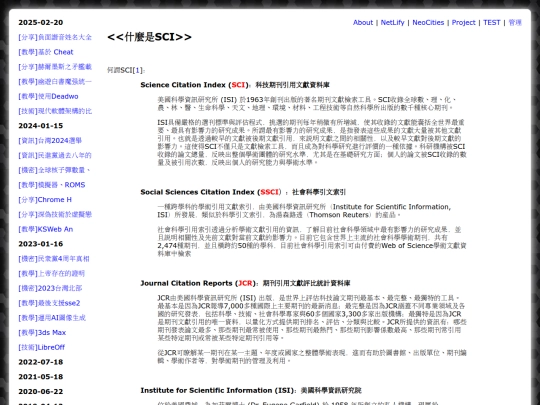Click the red JCR abbreviation

coord(245,283)
